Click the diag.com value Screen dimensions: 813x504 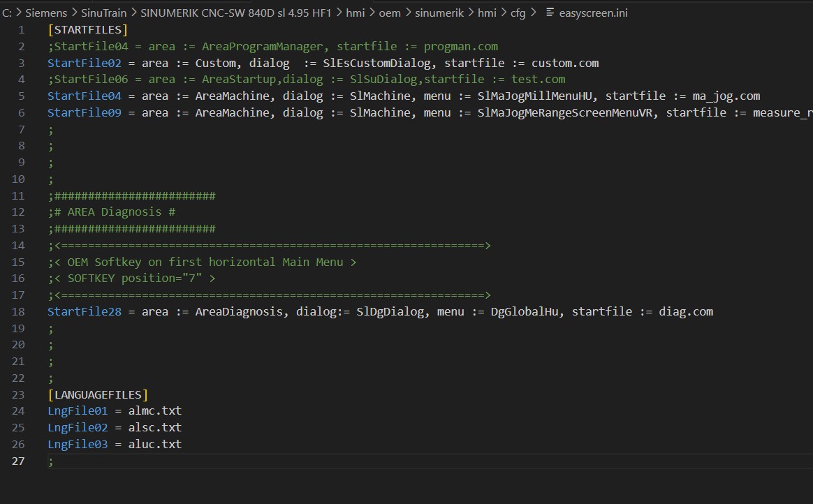[x=686, y=312]
